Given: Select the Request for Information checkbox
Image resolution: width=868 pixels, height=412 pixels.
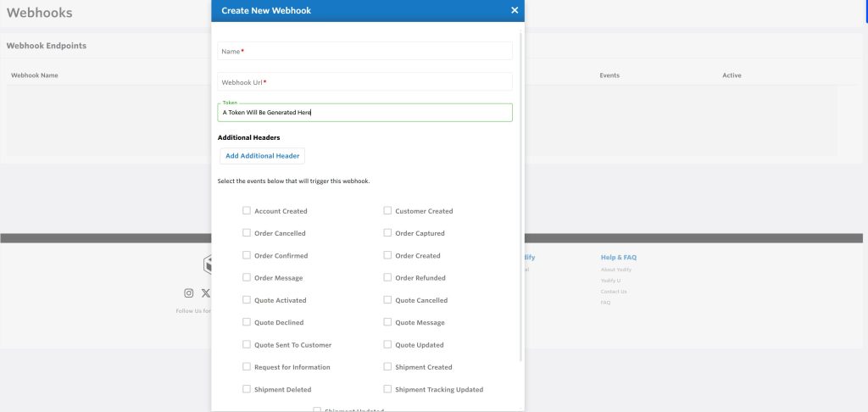Looking at the screenshot, I should pyautogui.click(x=247, y=367).
